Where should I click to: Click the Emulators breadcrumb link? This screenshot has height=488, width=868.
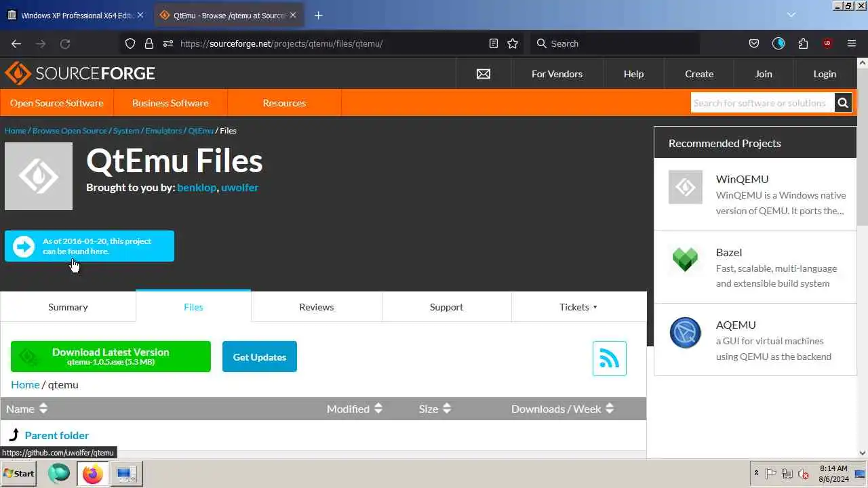(x=163, y=130)
